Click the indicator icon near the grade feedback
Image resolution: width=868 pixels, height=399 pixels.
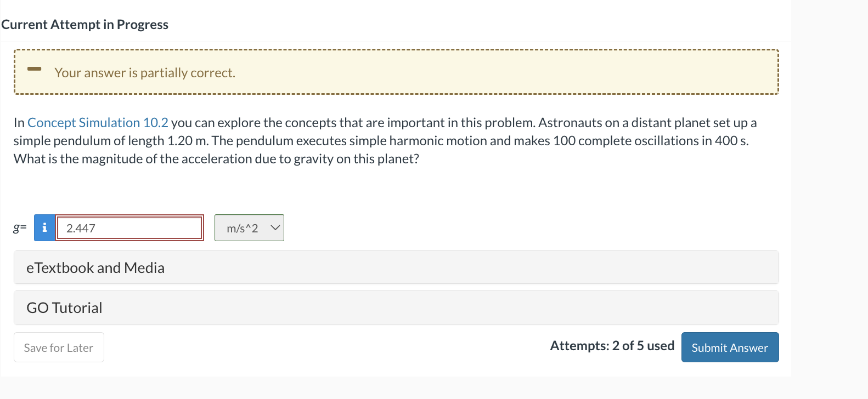(34, 68)
